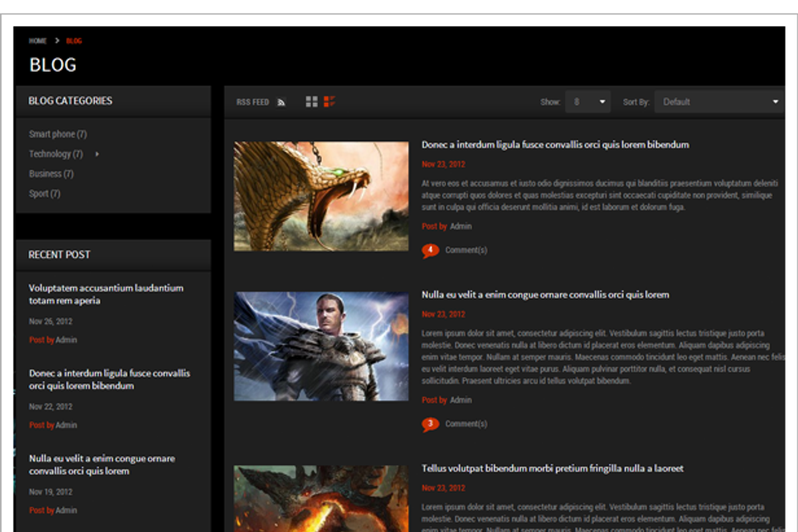Click Admin under Nov 22, 2012 recent post
This screenshot has width=798, height=532.
click(66, 425)
